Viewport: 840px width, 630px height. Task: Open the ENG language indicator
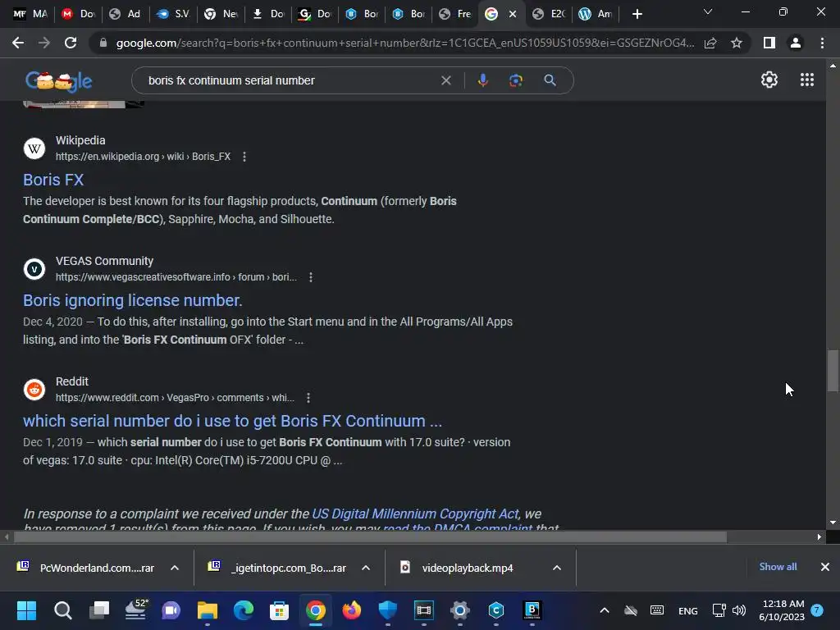[688, 610]
